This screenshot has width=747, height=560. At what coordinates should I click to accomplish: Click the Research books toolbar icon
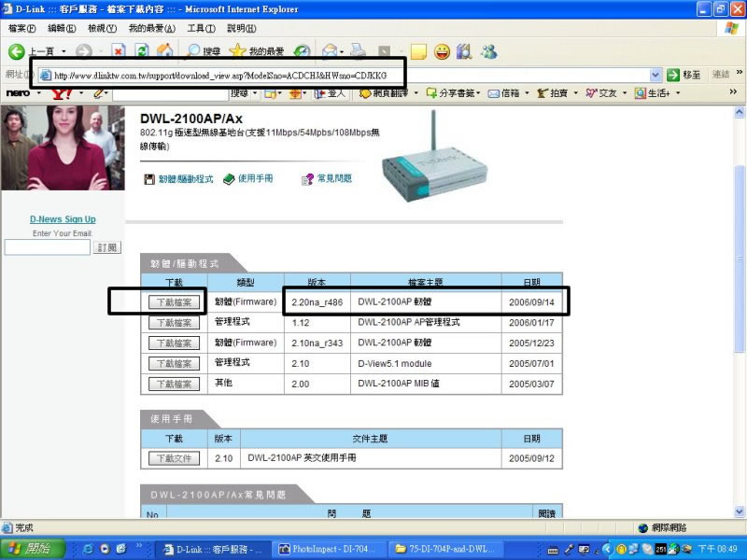tap(464, 51)
